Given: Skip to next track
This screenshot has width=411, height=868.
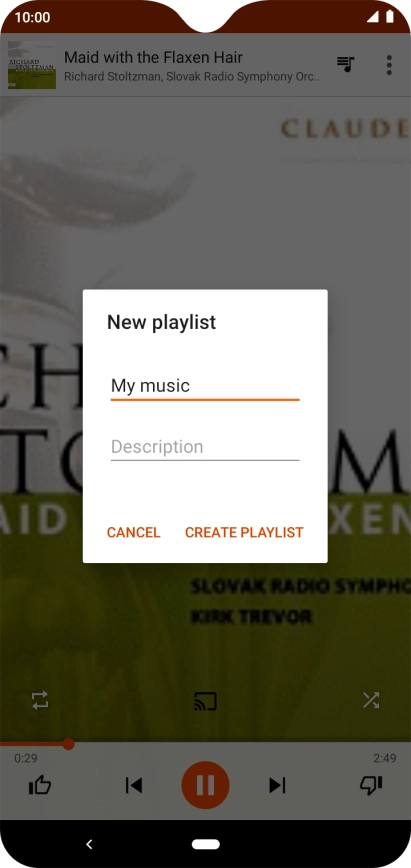Looking at the screenshot, I should pos(277,785).
